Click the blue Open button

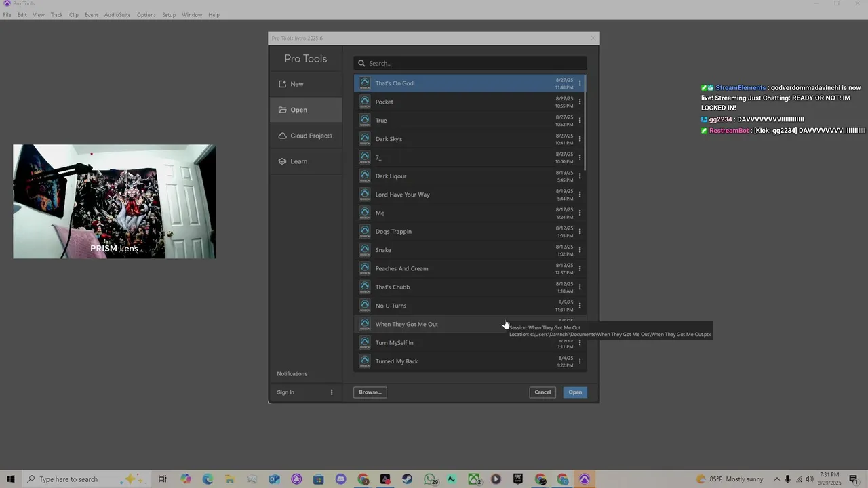[575, 392]
